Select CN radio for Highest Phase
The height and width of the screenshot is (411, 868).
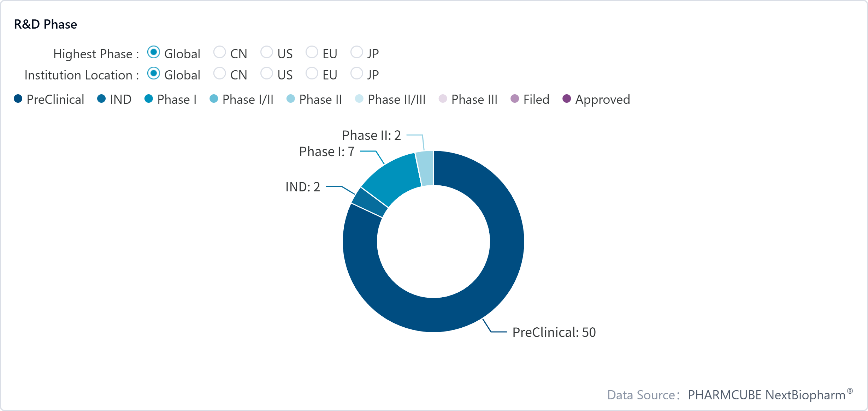point(219,52)
